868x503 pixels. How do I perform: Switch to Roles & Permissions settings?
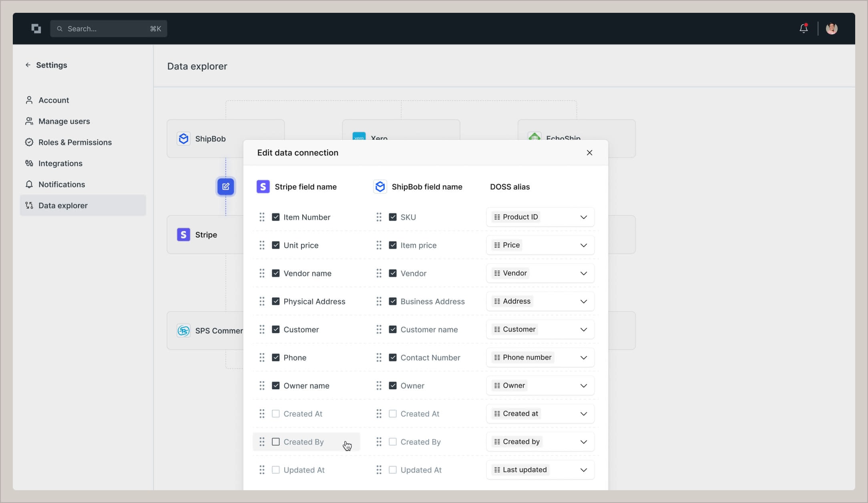[75, 142]
